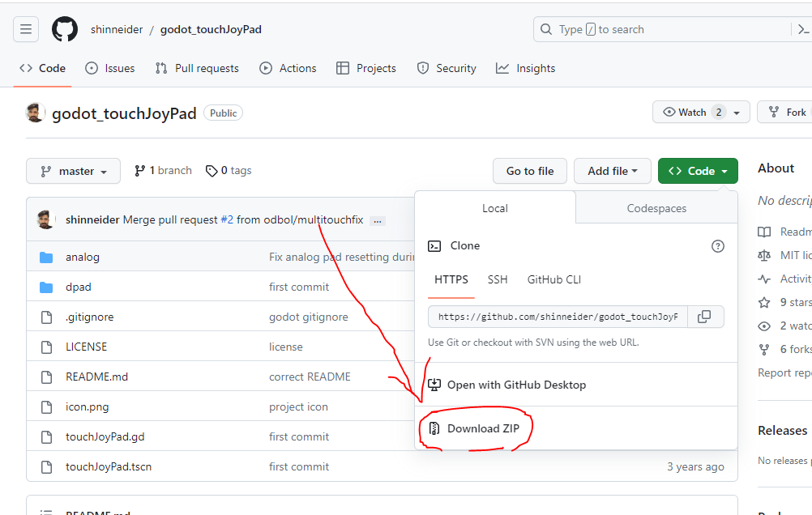Click the file icon beside .gitignore
This screenshot has height=515, width=812.
coord(47,317)
